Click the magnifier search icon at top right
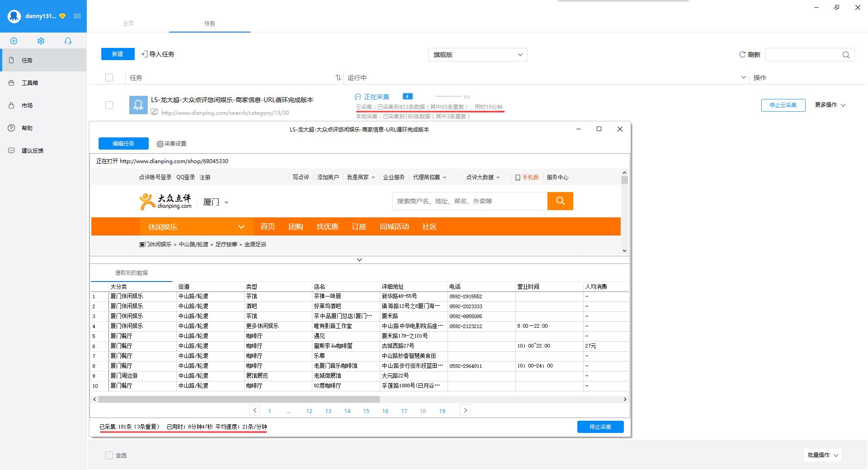This screenshot has width=868, height=470. 846,55
